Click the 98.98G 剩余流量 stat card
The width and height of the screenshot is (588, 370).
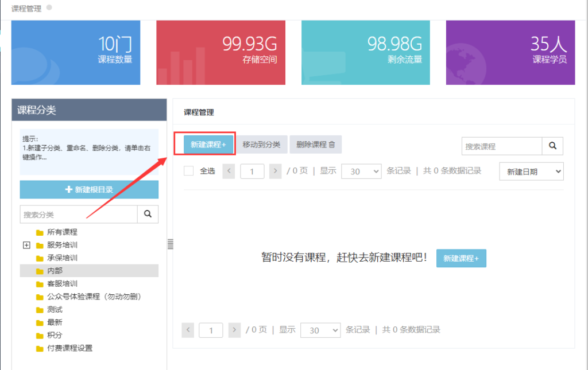coord(366,52)
